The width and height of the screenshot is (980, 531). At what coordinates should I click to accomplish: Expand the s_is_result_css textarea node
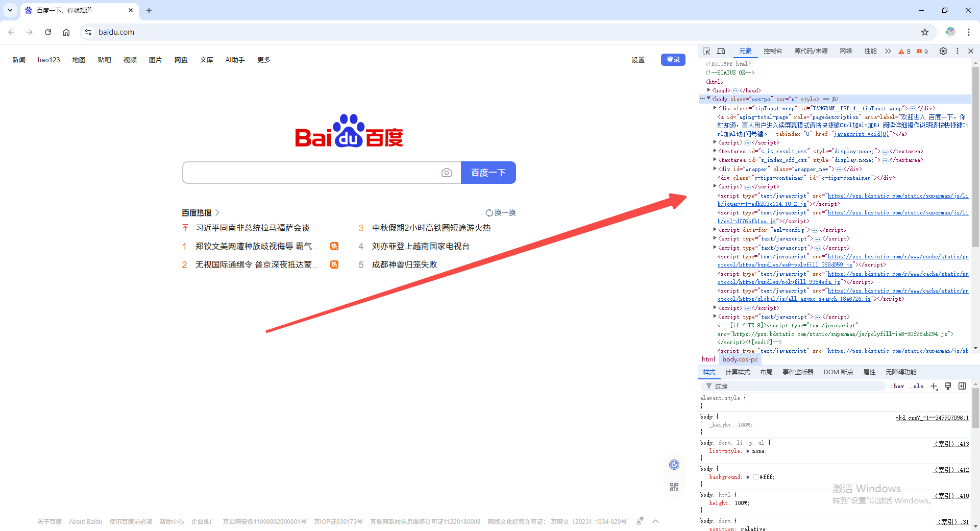tap(715, 151)
